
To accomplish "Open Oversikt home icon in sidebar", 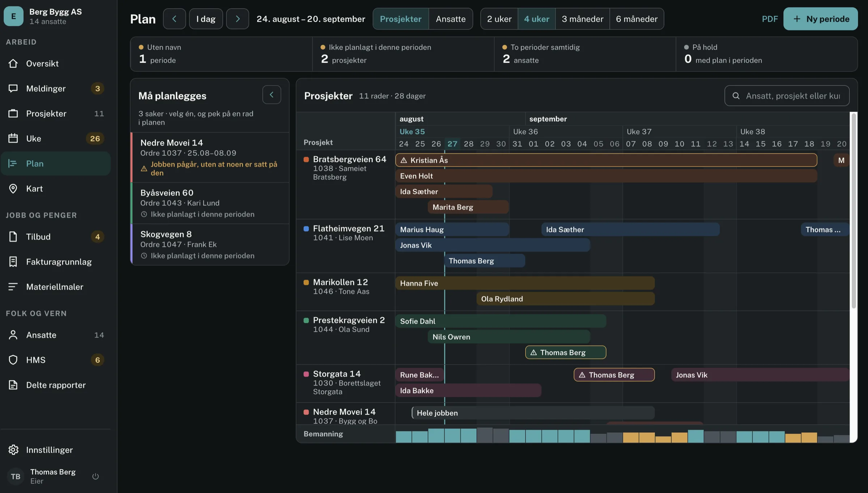I will (x=13, y=63).
